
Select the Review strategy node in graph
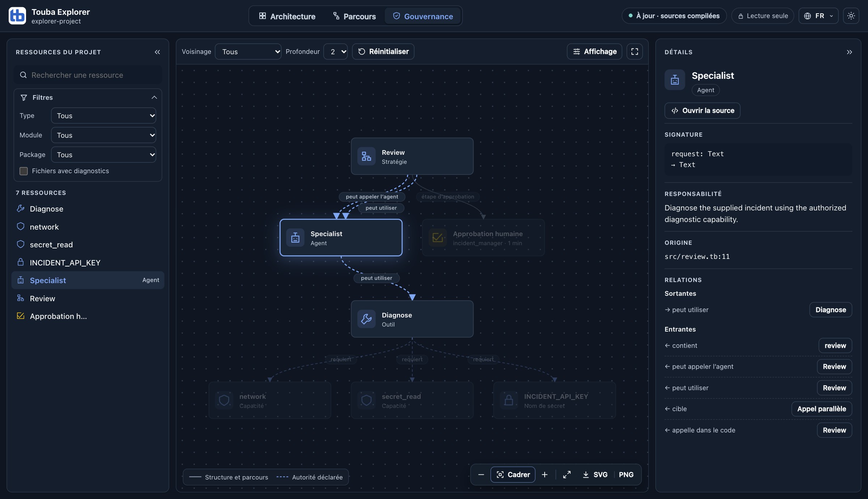click(412, 156)
